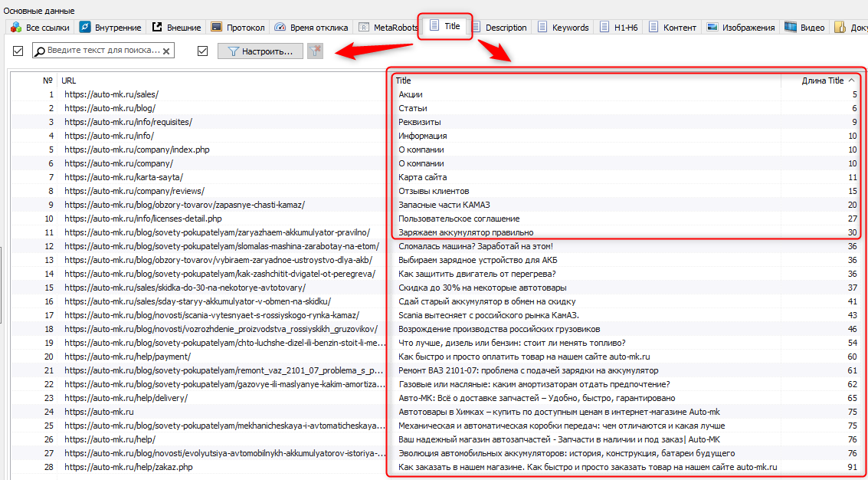Viewport: 868px width, 480px height.
Task: Click the title Пользовательское соглашение
Action: tap(459, 219)
